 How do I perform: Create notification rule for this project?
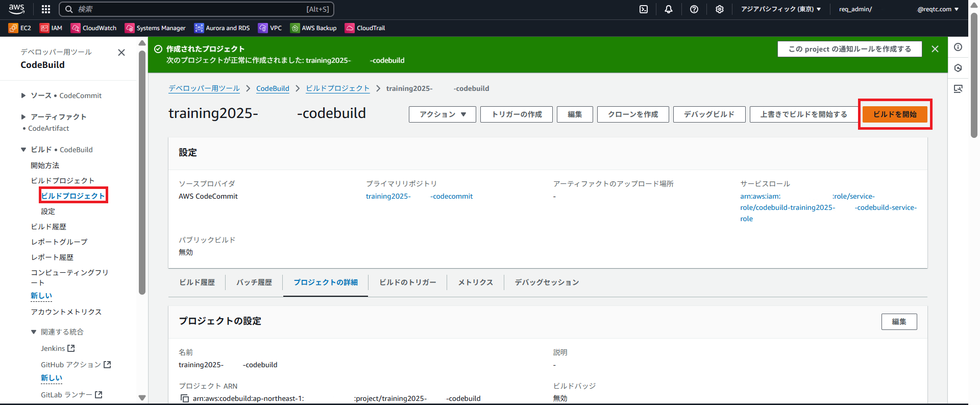tap(849, 49)
